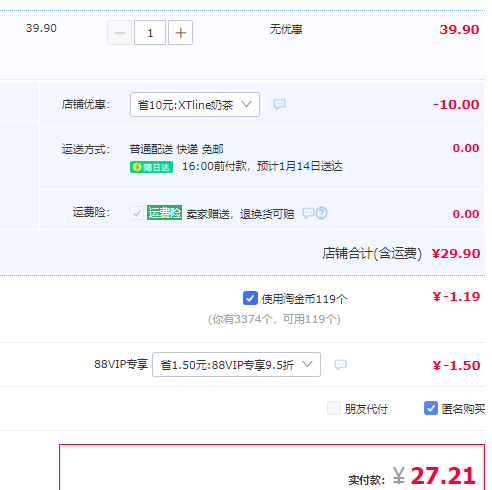Click the greyed 运费险 checkbox

137,213
